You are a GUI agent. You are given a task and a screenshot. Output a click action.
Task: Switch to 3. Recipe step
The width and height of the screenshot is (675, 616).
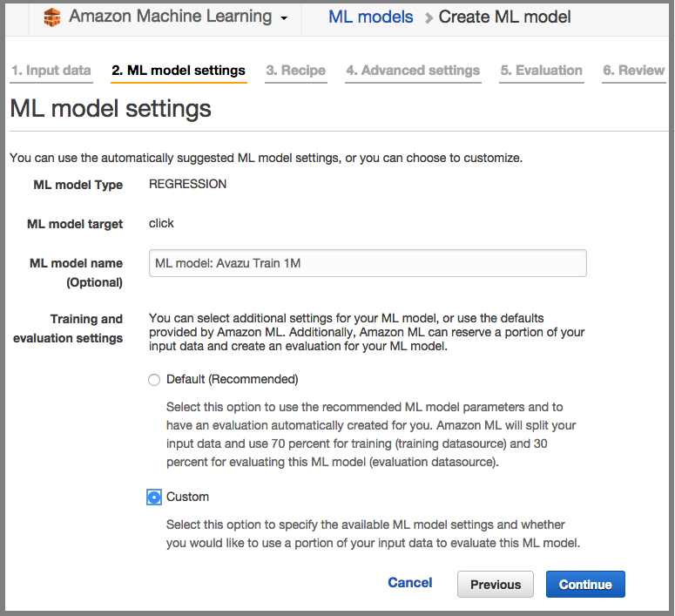point(296,71)
